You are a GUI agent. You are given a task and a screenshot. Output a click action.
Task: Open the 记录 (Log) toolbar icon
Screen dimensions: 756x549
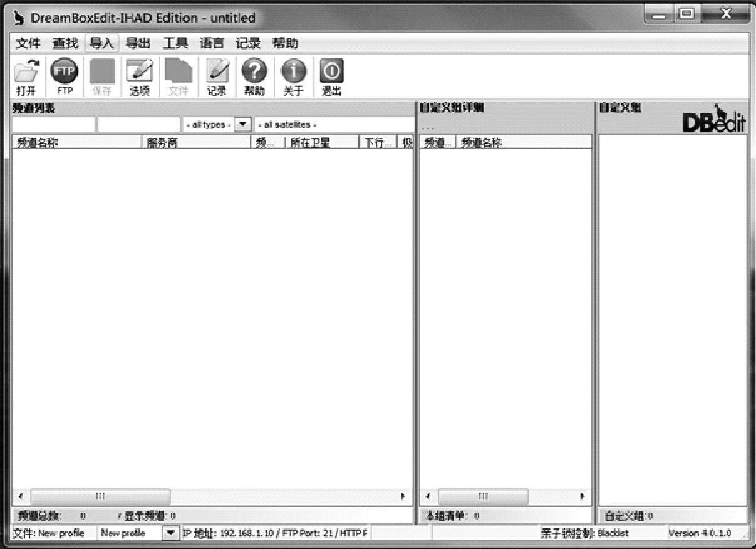217,77
